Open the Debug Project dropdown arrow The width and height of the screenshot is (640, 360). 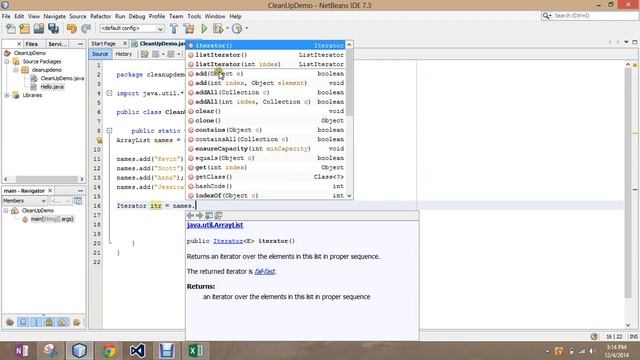(227, 29)
